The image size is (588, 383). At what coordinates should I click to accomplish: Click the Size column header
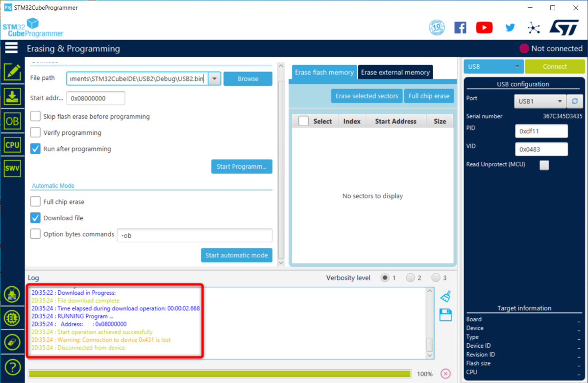click(440, 121)
